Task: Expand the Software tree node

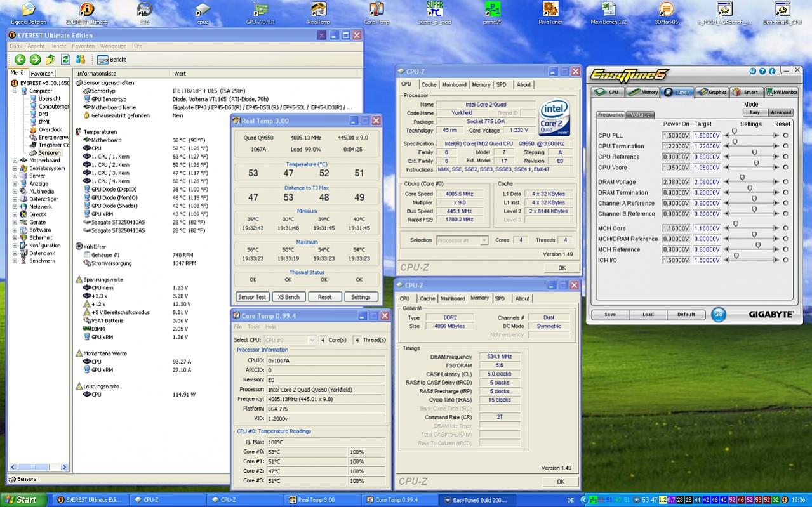Action: (x=14, y=230)
